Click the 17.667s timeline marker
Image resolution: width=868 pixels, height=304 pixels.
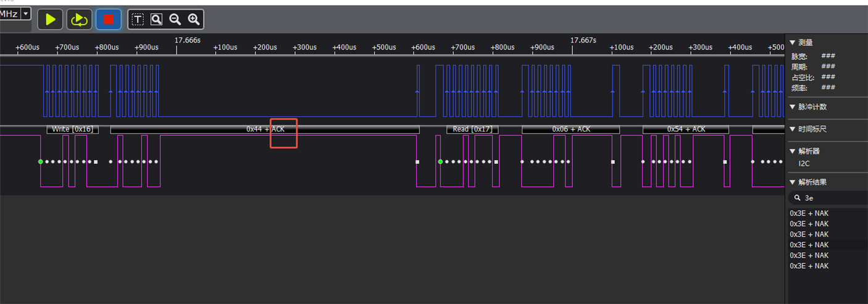(583, 40)
